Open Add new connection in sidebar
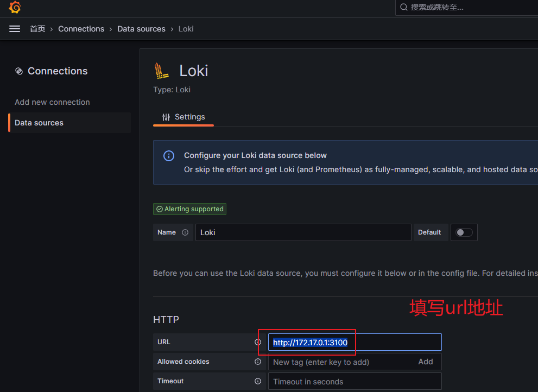Viewport: 538px width, 392px height. pos(52,102)
